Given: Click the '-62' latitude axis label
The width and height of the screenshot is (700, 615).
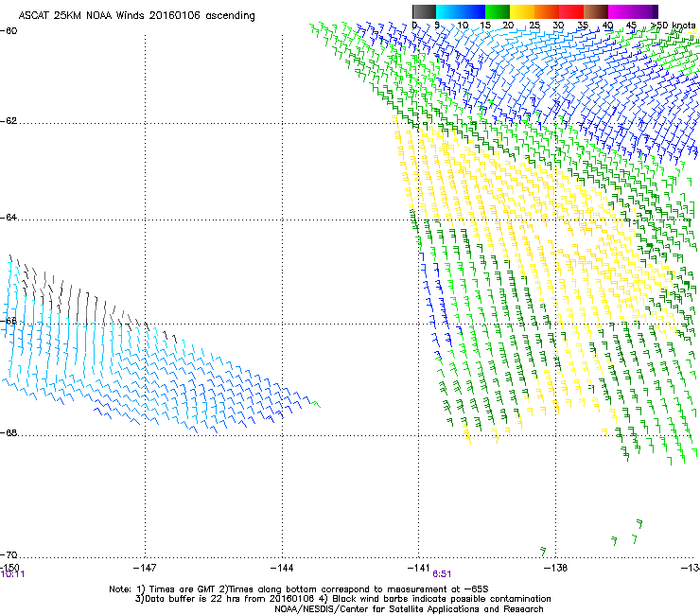Looking at the screenshot, I should (x=9, y=121).
